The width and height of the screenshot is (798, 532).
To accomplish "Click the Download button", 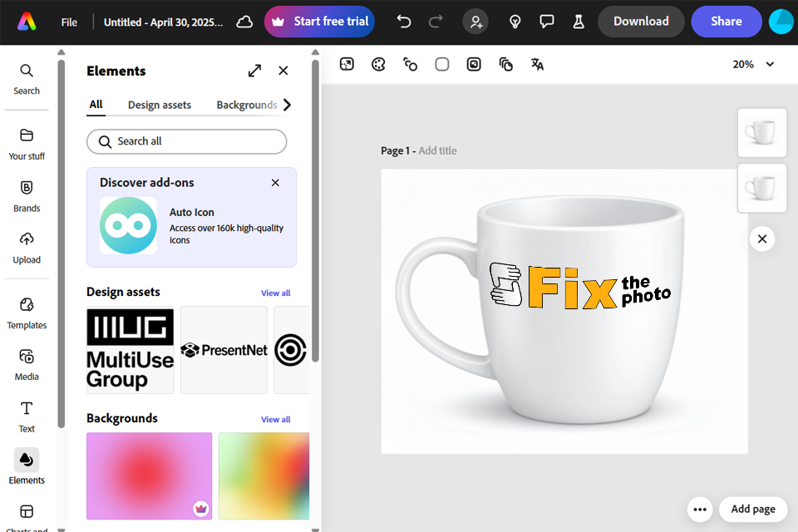I will (641, 22).
